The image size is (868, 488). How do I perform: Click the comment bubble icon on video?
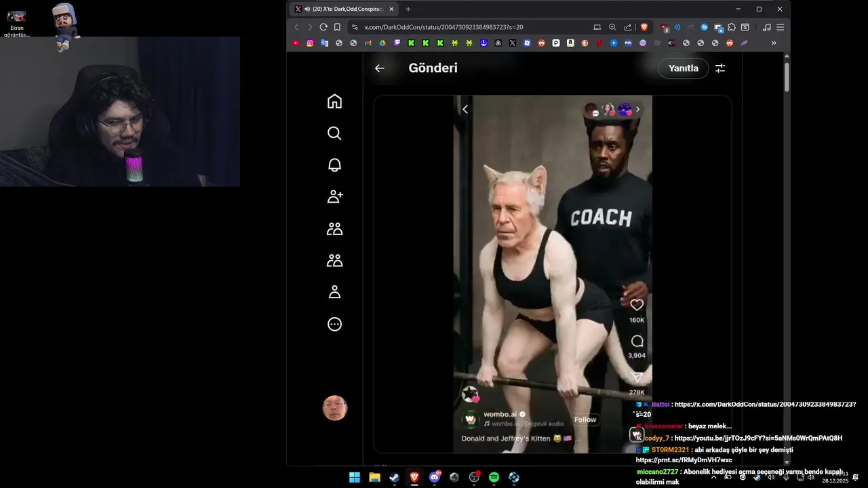[x=637, y=341]
